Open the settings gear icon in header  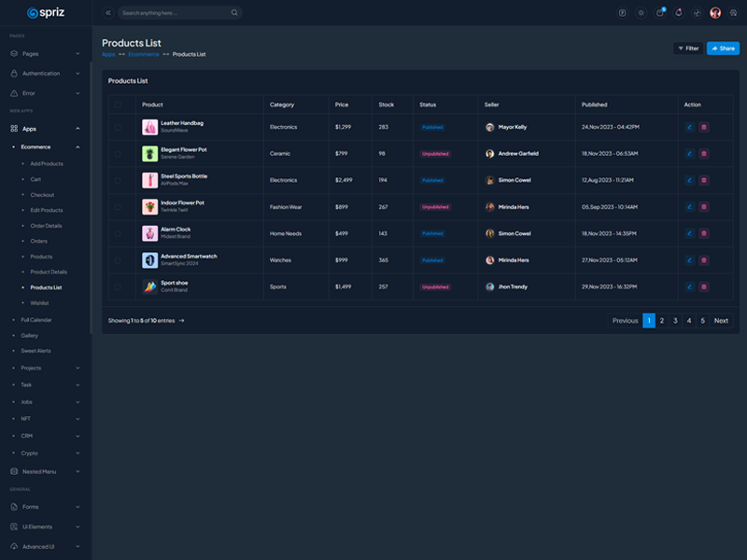(733, 13)
